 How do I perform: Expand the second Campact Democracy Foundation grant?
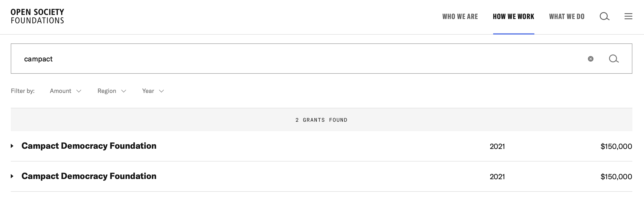point(12,176)
